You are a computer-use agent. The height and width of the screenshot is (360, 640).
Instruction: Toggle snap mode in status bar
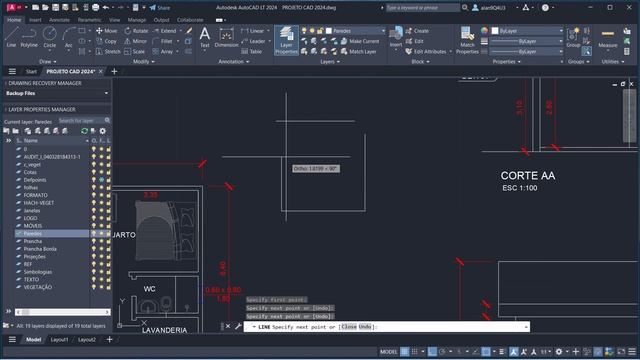[415, 351]
